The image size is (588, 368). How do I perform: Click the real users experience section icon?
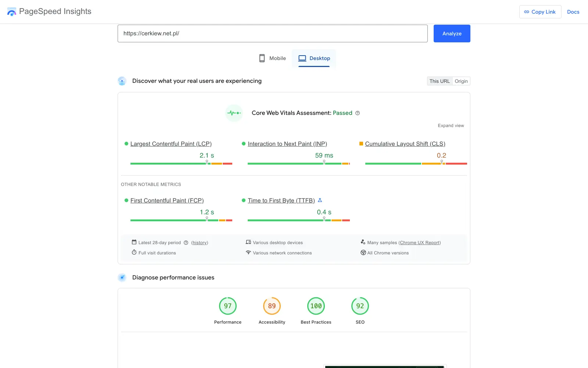(x=122, y=81)
